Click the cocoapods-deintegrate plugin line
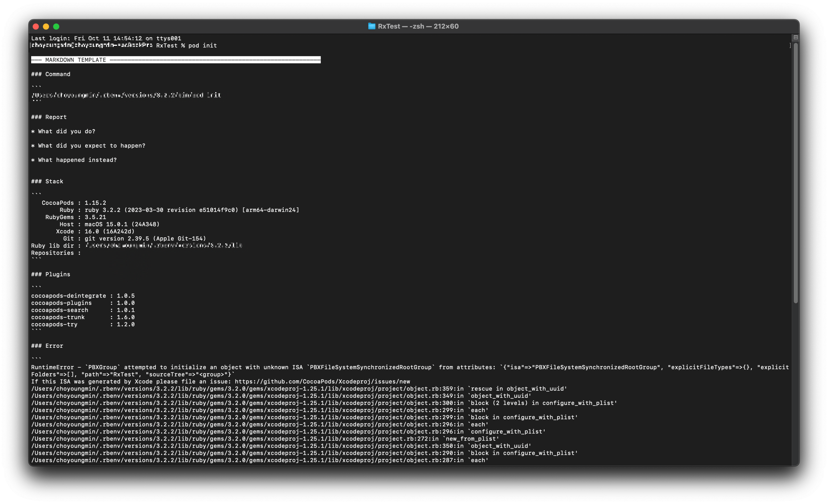This screenshot has width=828, height=504. (83, 296)
